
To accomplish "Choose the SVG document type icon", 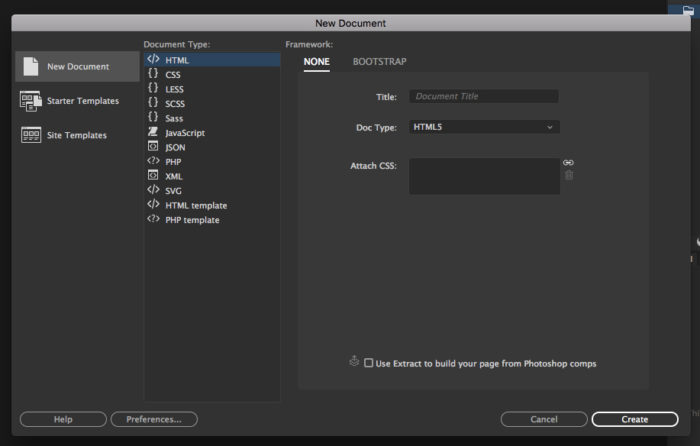I will [x=153, y=190].
